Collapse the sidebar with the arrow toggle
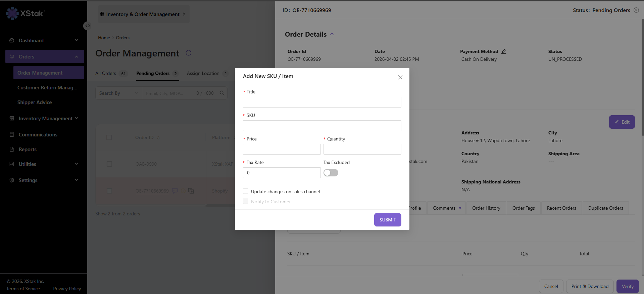Screen dimensions: 644x294 (87, 26)
